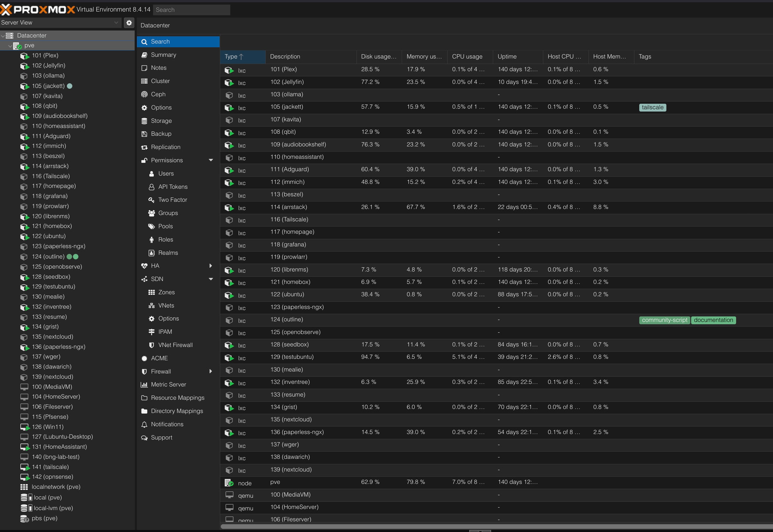Open the Backup section via its floppy icon
The width and height of the screenshot is (773, 532).
[144, 134]
